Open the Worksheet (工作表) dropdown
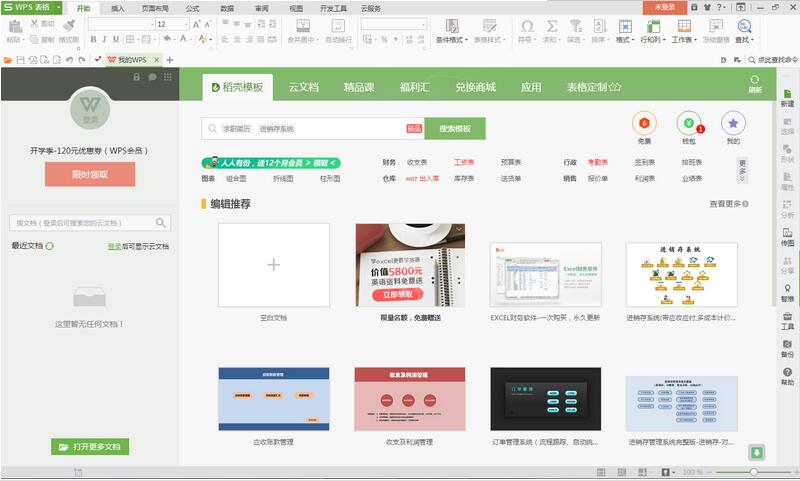The image size is (800, 481). pyautogui.click(x=684, y=39)
